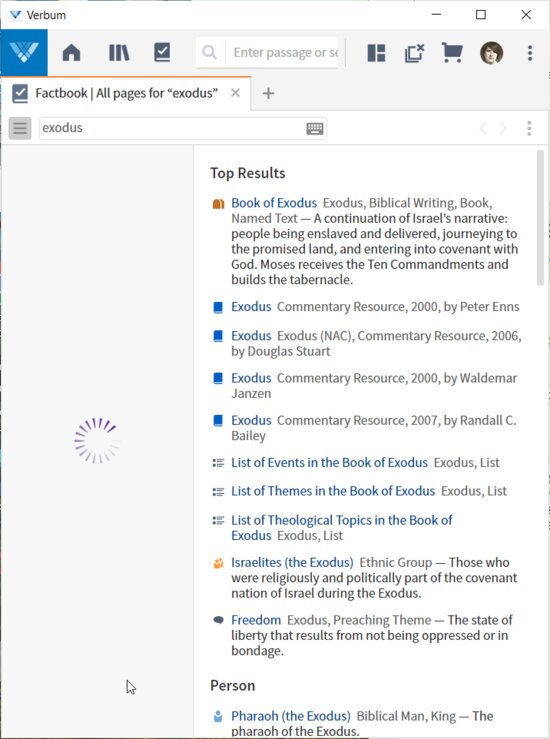Click list icon beside Theological Topics
Viewport: 550px width, 739px height.
tap(218, 520)
